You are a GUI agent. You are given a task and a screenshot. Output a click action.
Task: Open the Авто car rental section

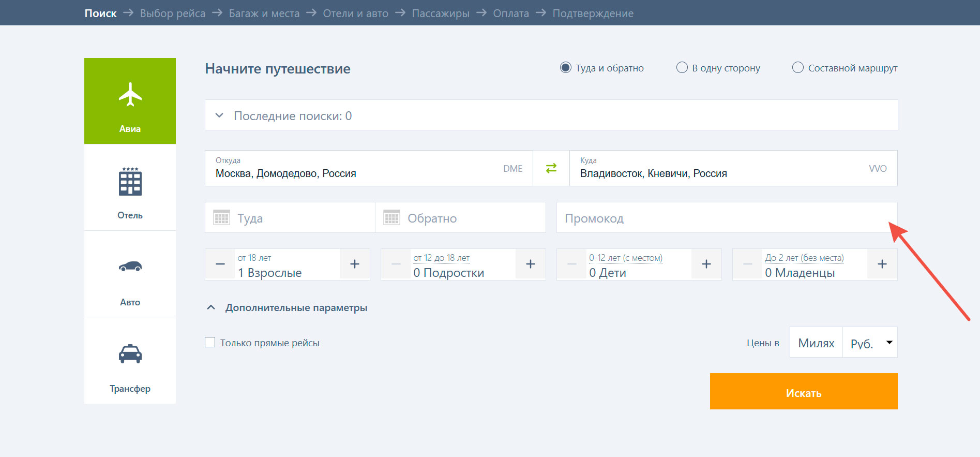click(x=130, y=274)
